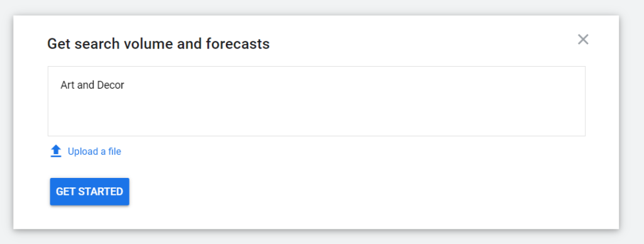The height and width of the screenshot is (244, 644).
Task: Click the words Upload a file
Action: [94, 152]
